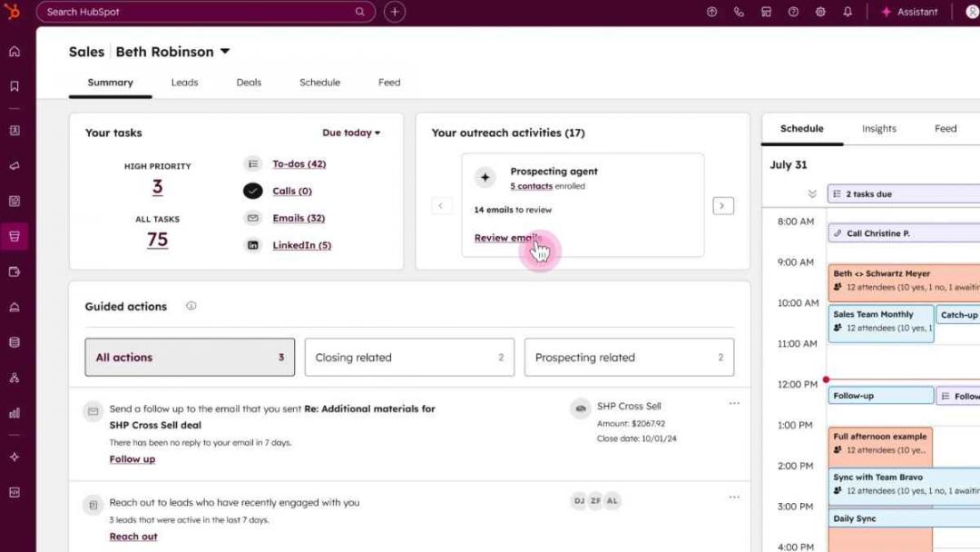Screen dimensions: 980x552
Task: Open more options for Reach out action
Action: pos(734,498)
